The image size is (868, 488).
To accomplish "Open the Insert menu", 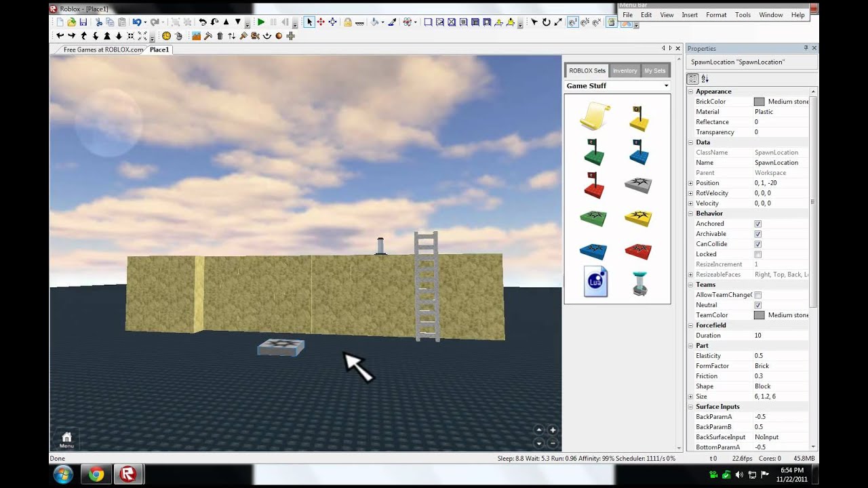I will pyautogui.click(x=690, y=15).
